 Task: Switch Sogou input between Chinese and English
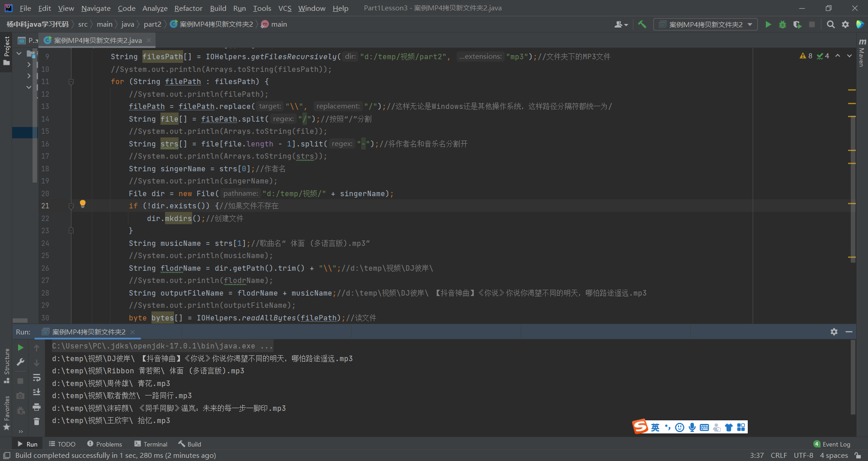coord(655,427)
